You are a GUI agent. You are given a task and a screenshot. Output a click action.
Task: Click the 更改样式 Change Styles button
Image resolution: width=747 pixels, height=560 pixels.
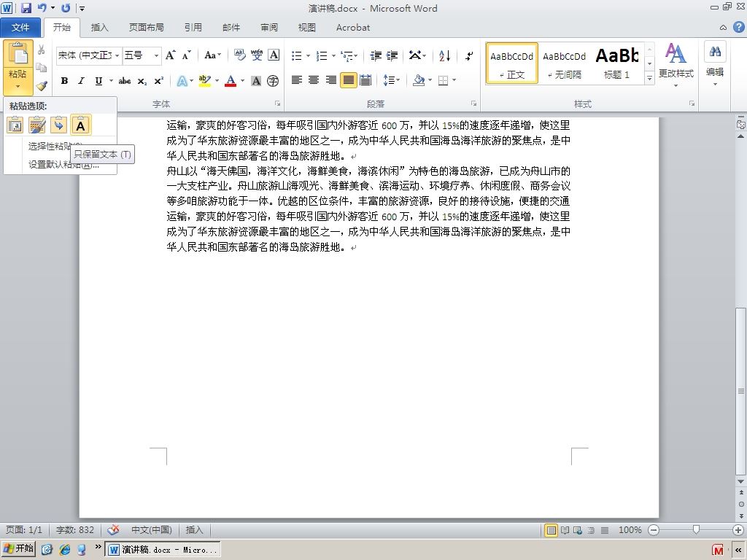pyautogui.click(x=676, y=66)
